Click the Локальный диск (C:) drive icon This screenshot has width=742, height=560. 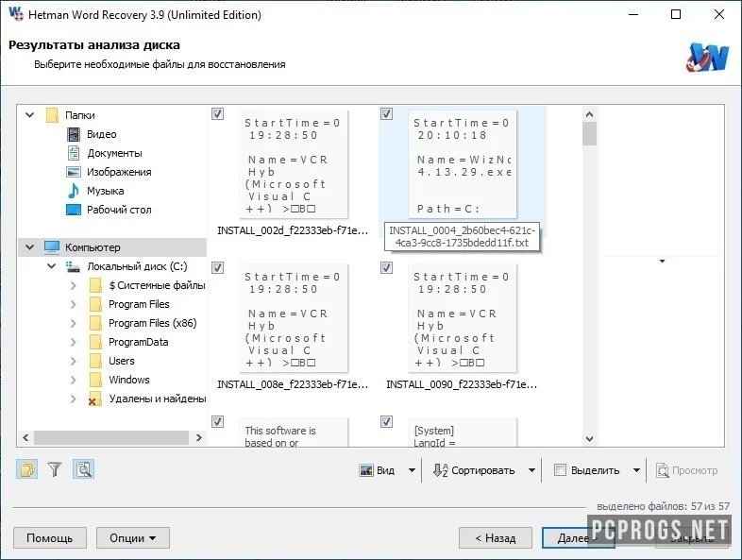pos(73,267)
